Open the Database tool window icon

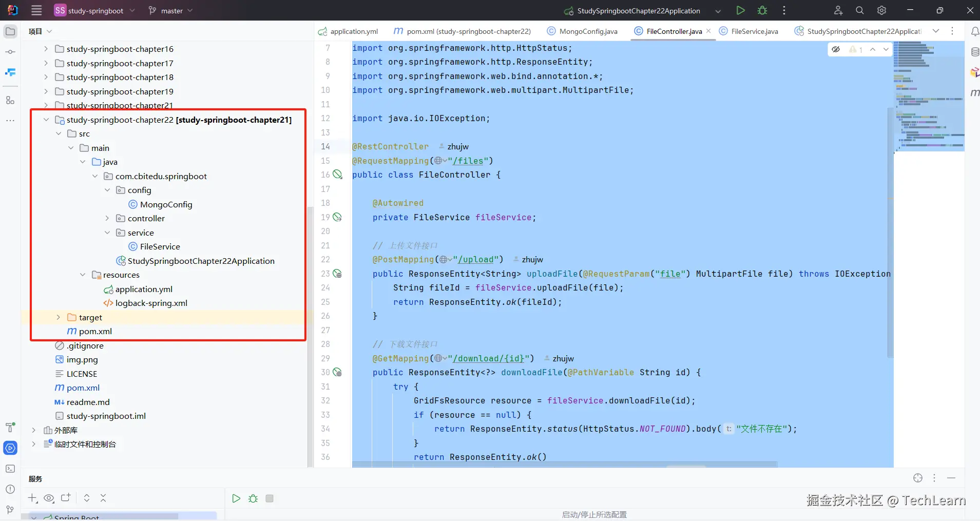point(975,52)
